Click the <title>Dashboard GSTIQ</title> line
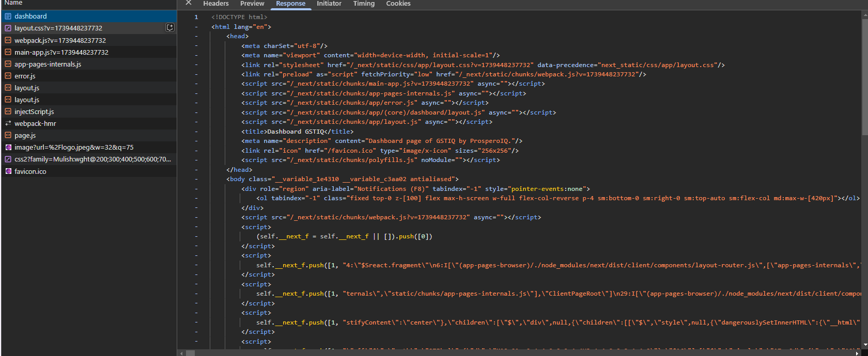Screen dimensions: 868x356 (298, 132)
